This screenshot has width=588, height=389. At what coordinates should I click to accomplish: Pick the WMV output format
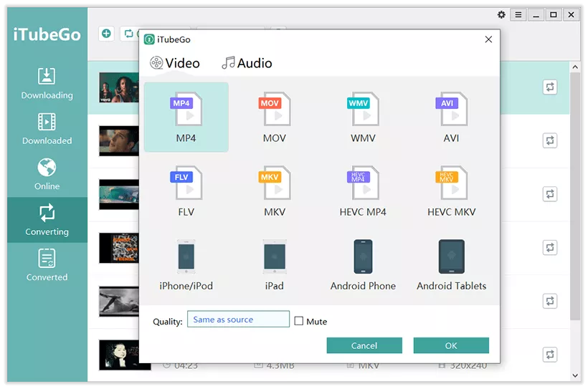coord(363,111)
